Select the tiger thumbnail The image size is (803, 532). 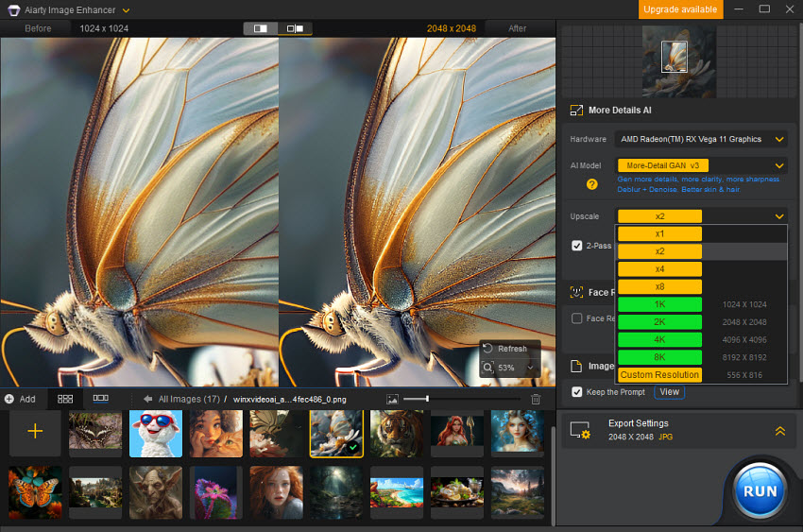coord(397,433)
